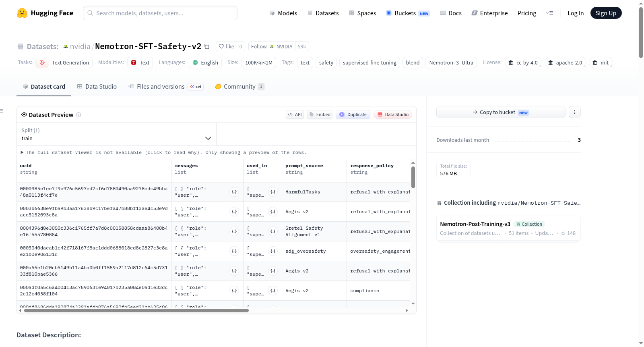
Task: Click the preview table horizontal scrollbar
Action: click(x=136, y=310)
